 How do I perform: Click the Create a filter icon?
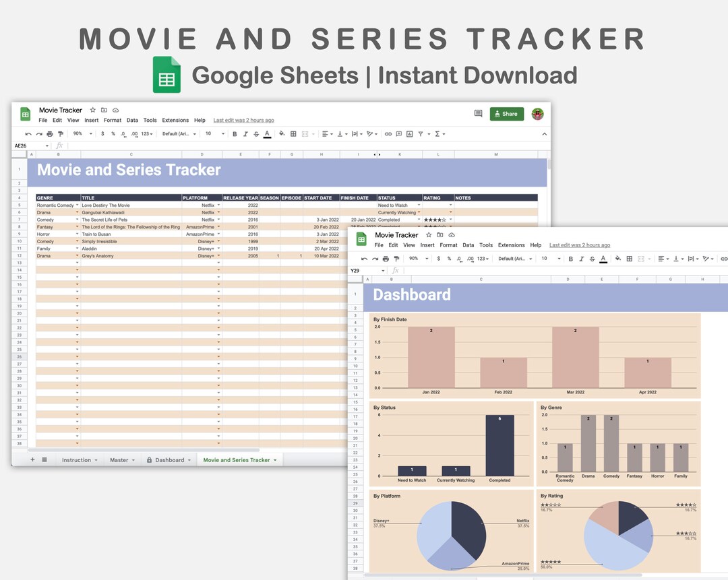pyautogui.click(x=421, y=133)
